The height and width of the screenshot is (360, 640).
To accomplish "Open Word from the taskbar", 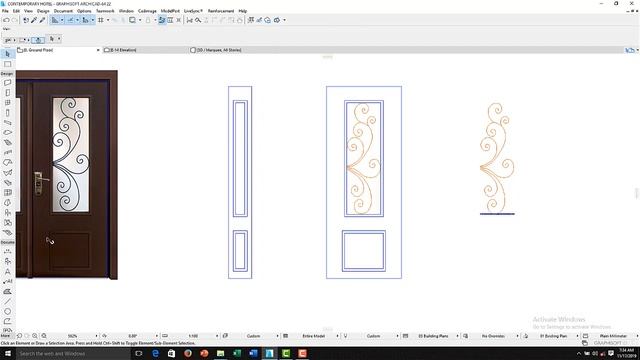I will pyautogui.click(x=253, y=353).
